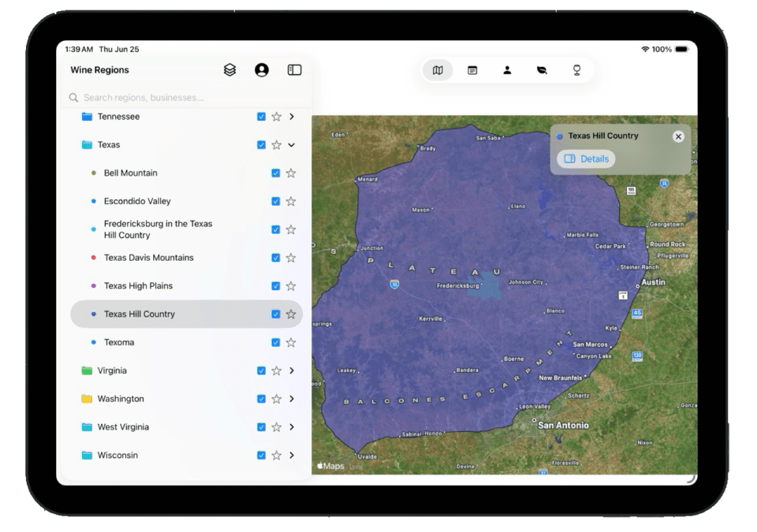This screenshot has height=532, width=757.
Task: Open the user account profile icon
Action: [262, 70]
